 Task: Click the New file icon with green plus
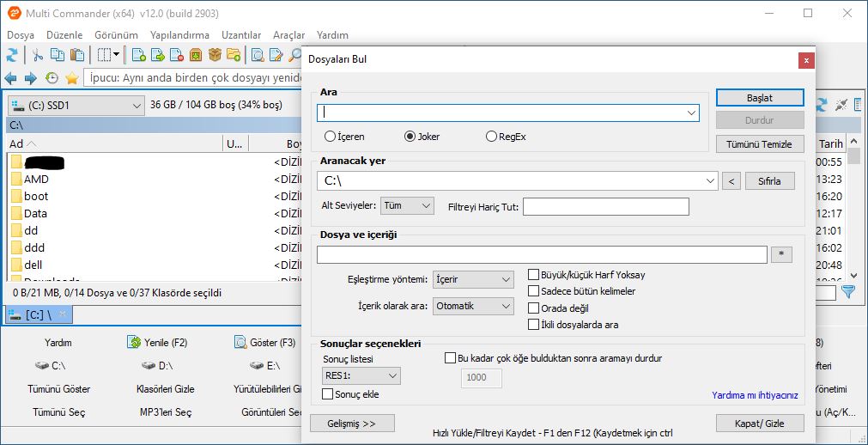tap(139, 55)
